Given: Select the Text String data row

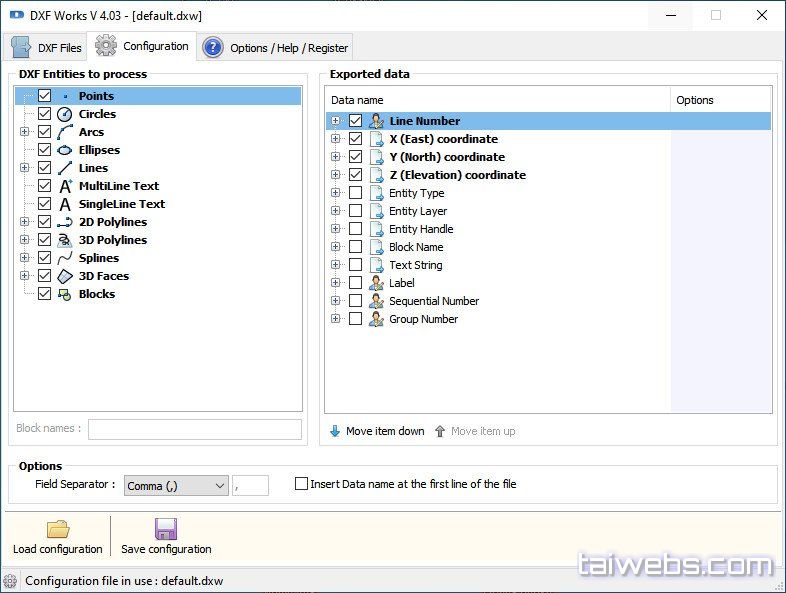Looking at the screenshot, I should click(x=415, y=265).
